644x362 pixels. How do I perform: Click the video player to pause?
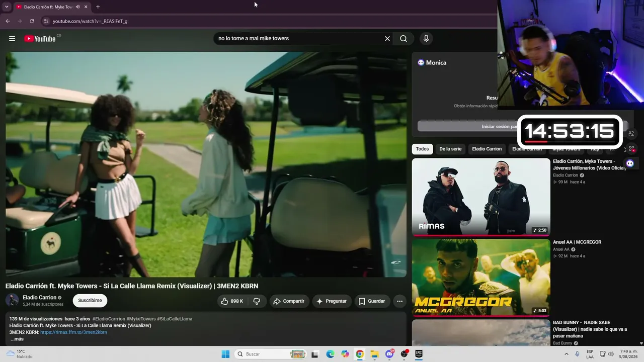(x=206, y=164)
